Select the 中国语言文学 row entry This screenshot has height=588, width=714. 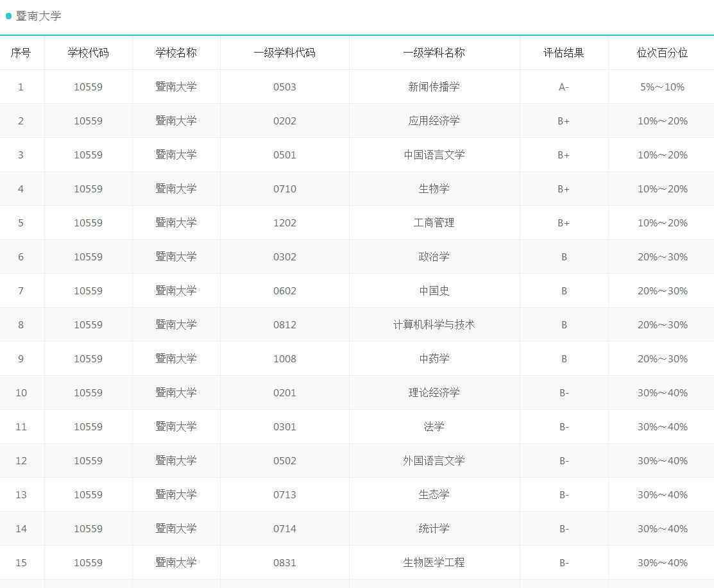[x=434, y=155]
